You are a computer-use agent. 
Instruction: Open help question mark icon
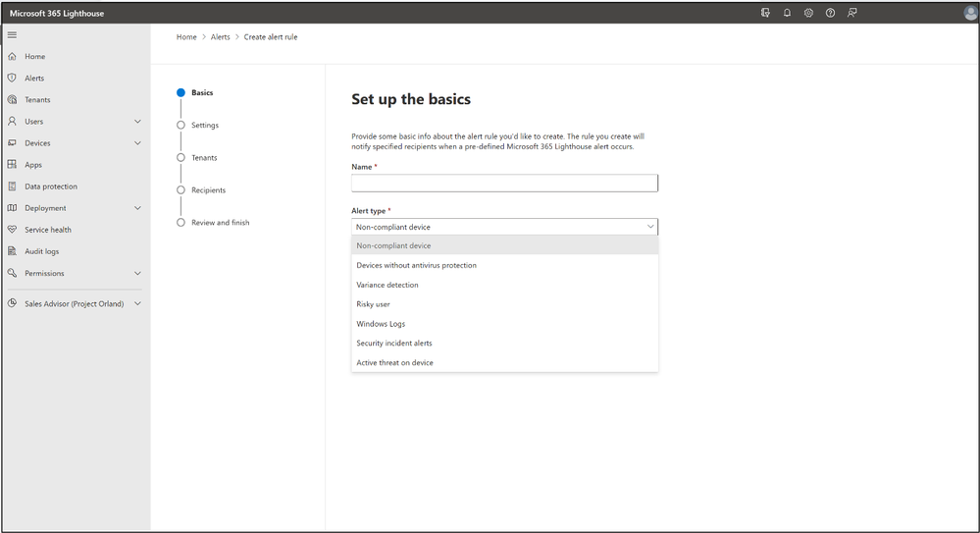pos(830,13)
